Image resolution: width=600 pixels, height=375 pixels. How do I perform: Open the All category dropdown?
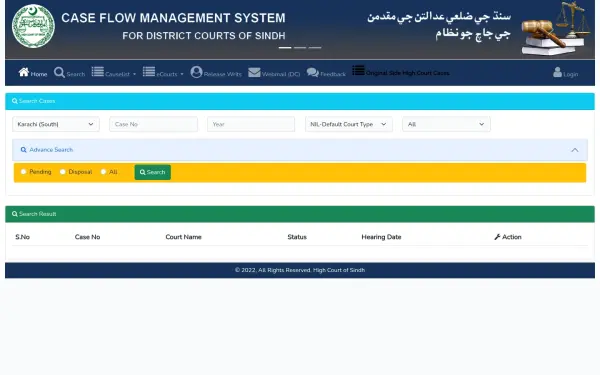pyautogui.click(x=446, y=124)
